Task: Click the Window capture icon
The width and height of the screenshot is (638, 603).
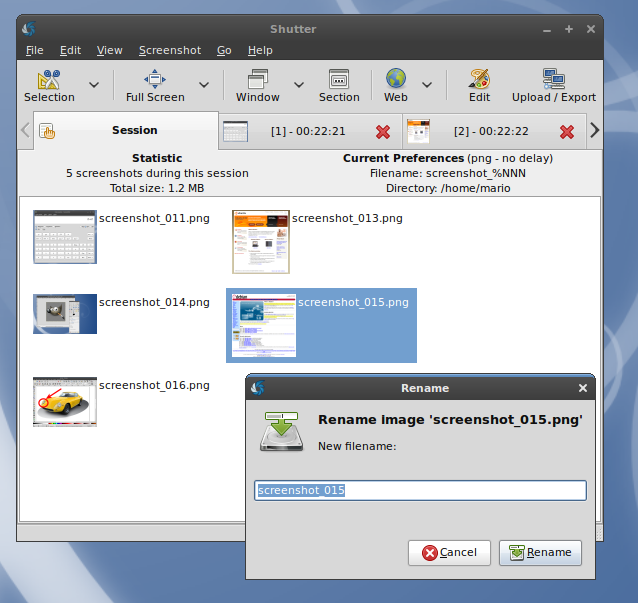Action: coord(257,80)
